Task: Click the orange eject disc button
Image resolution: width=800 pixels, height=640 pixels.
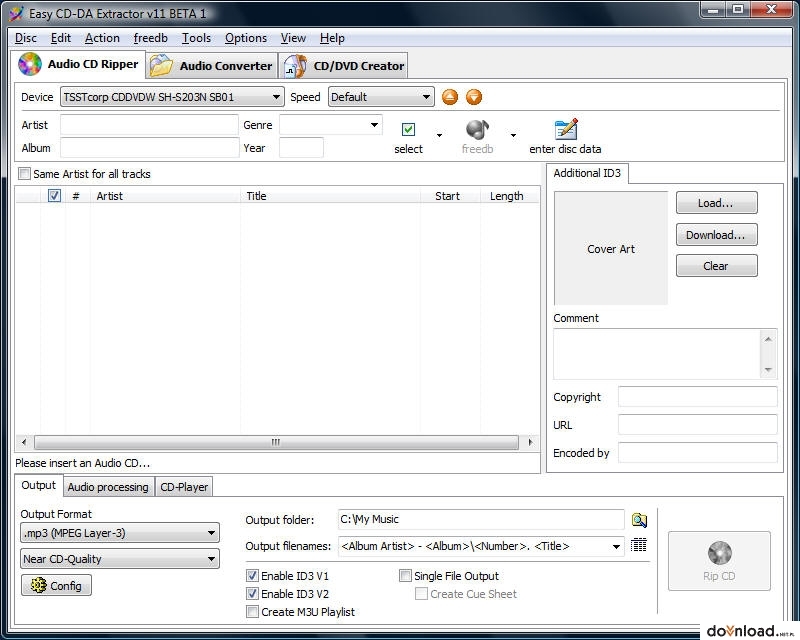Action: pyautogui.click(x=449, y=97)
